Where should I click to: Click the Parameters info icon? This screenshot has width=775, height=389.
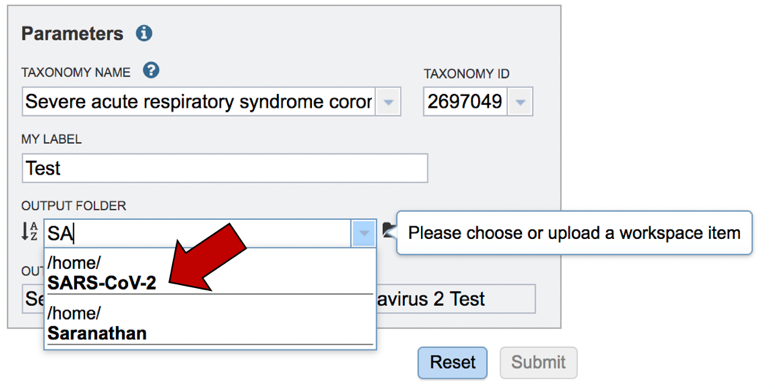pos(144,34)
